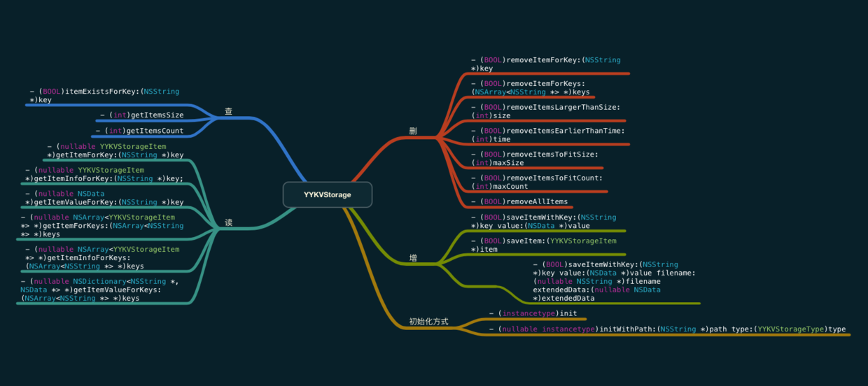The height and width of the screenshot is (386, 868).
Task: Click the (instancetype)init node
Action: (x=533, y=313)
